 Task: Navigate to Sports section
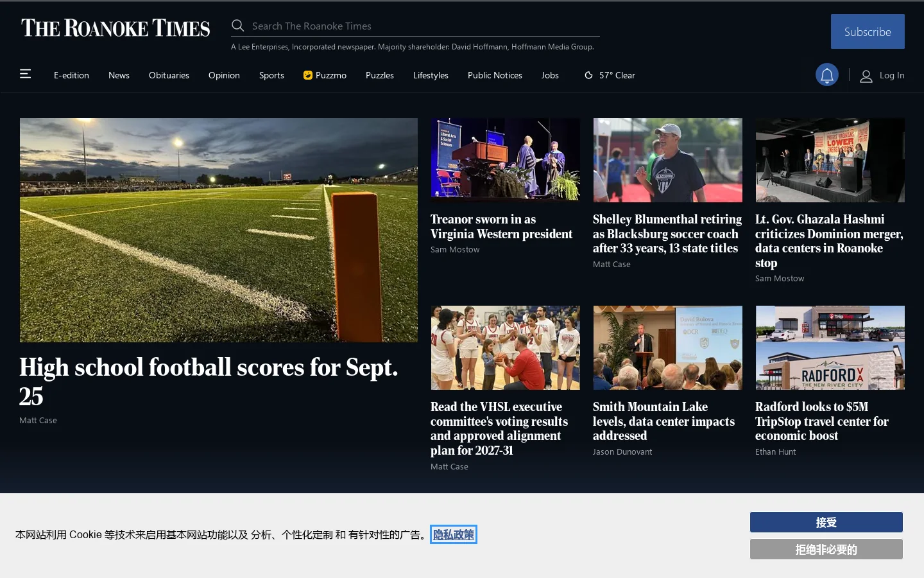(271, 75)
